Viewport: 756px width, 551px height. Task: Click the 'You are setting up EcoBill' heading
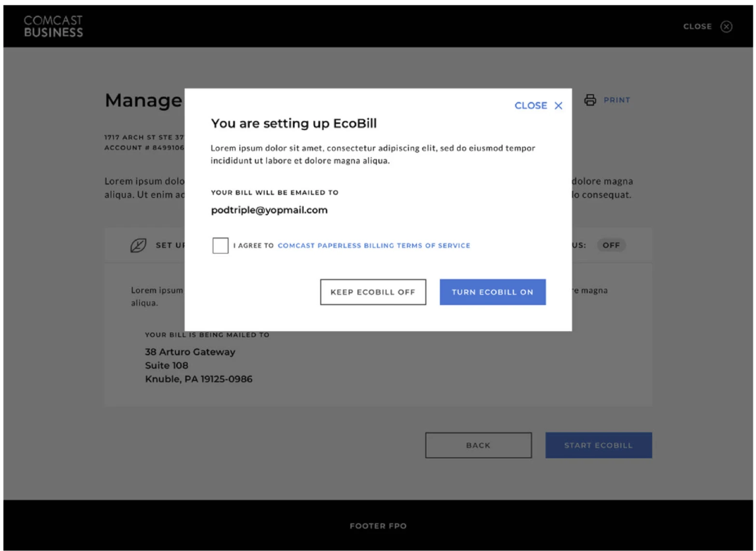click(293, 123)
